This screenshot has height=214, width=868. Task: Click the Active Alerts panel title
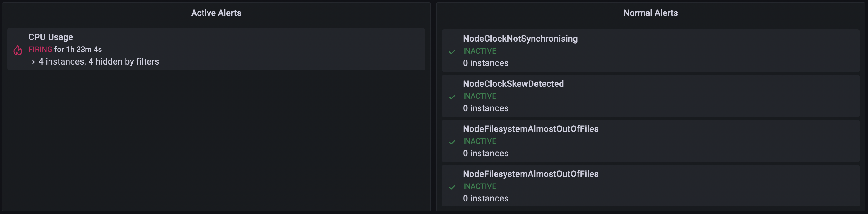[x=216, y=13]
